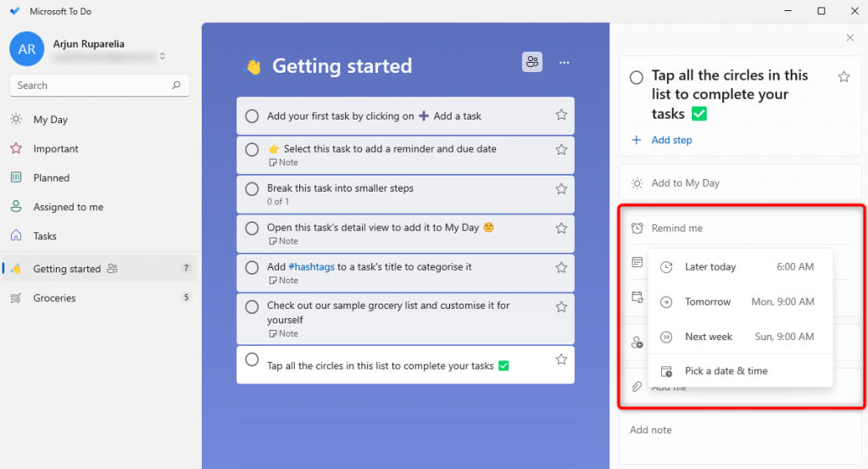This screenshot has width=868, height=469.
Task: Minimize the Microsoft To Do window
Action: [x=787, y=11]
